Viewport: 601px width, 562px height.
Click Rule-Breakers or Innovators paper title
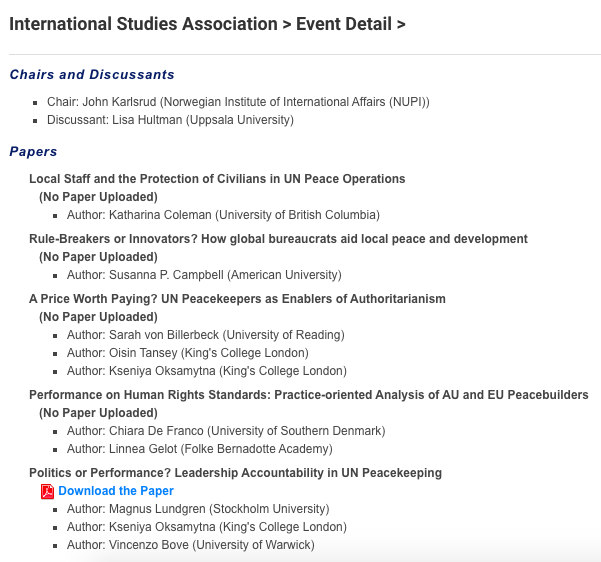(x=278, y=239)
